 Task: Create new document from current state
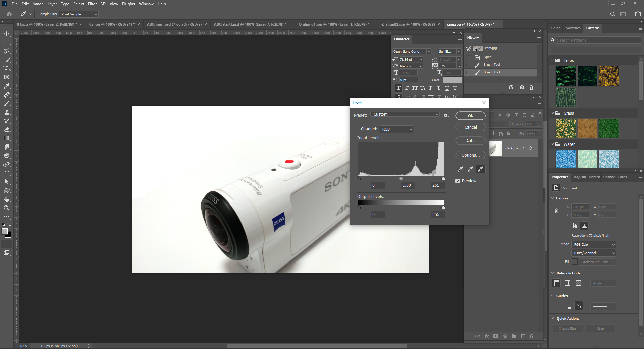pyautogui.click(x=511, y=88)
